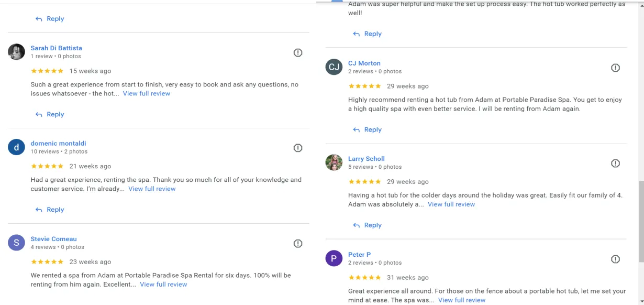Flag Larry Scholl's review
Viewport: 644px width, 305px height.
click(x=616, y=163)
